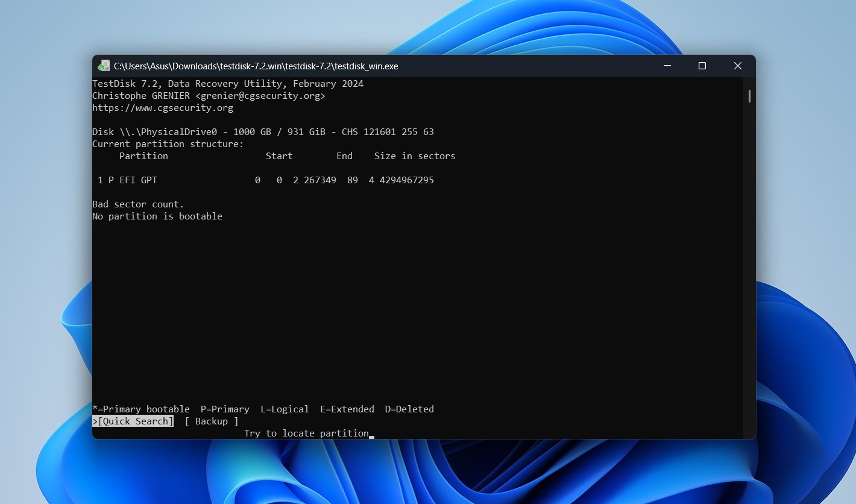
Task: Click the console vertical scrollbar thumb
Action: point(749,96)
